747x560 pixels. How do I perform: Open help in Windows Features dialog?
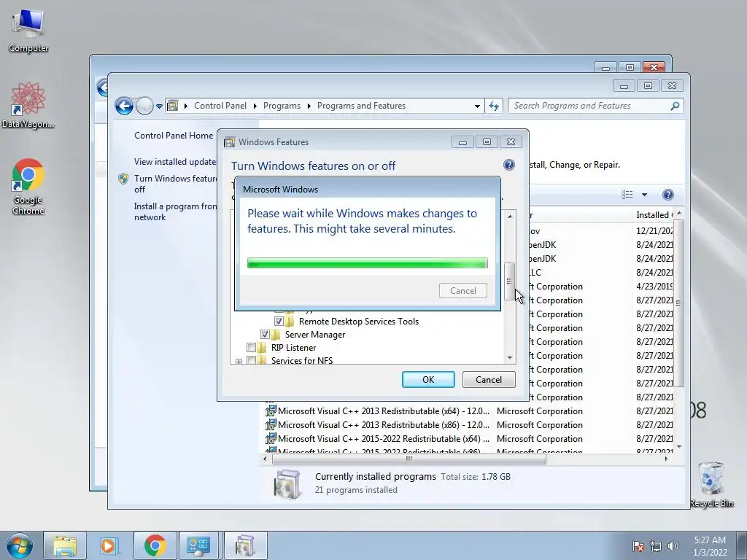[x=508, y=165]
